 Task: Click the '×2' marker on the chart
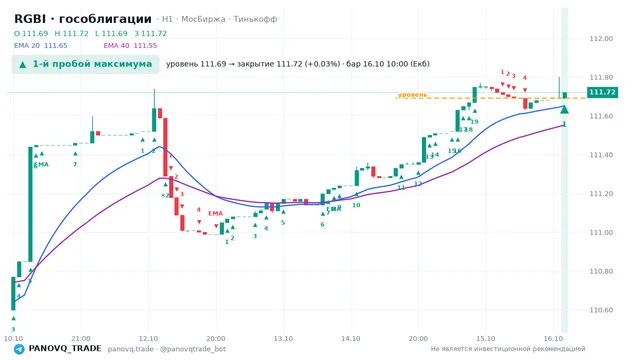(x=164, y=196)
